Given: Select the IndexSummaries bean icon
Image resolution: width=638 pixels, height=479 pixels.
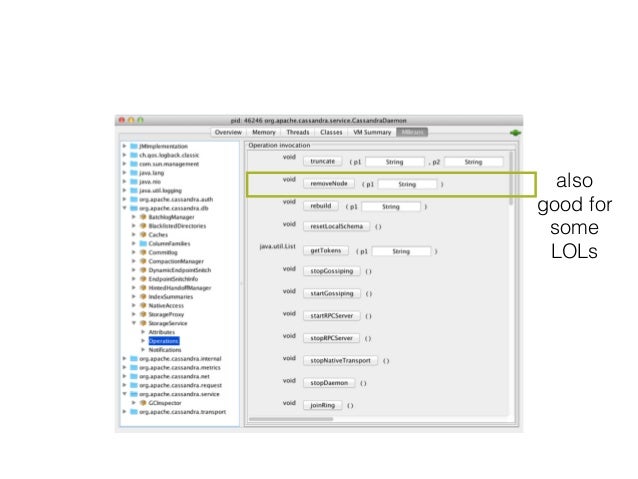Looking at the screenshot, I should coord(143,297).
